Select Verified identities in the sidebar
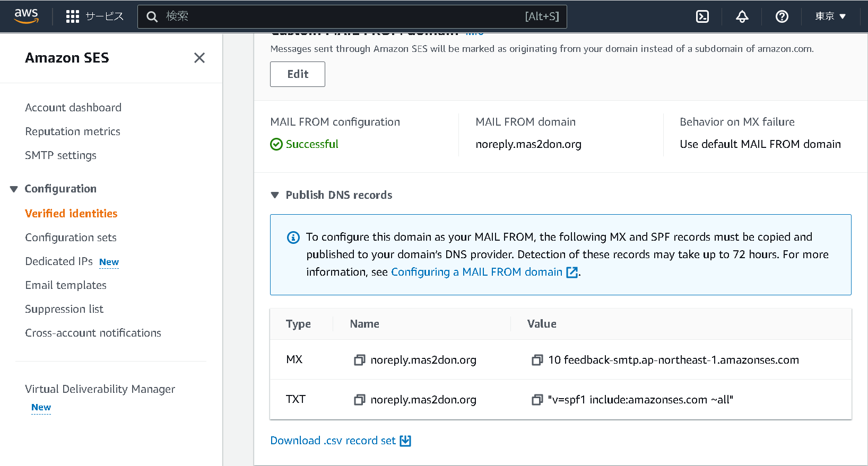 pos(71,214)
